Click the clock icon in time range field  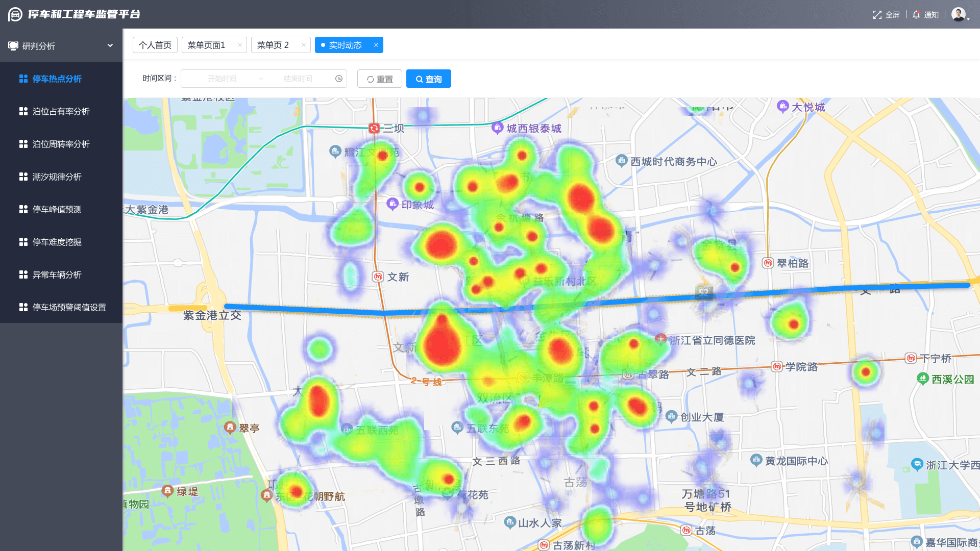339,79
